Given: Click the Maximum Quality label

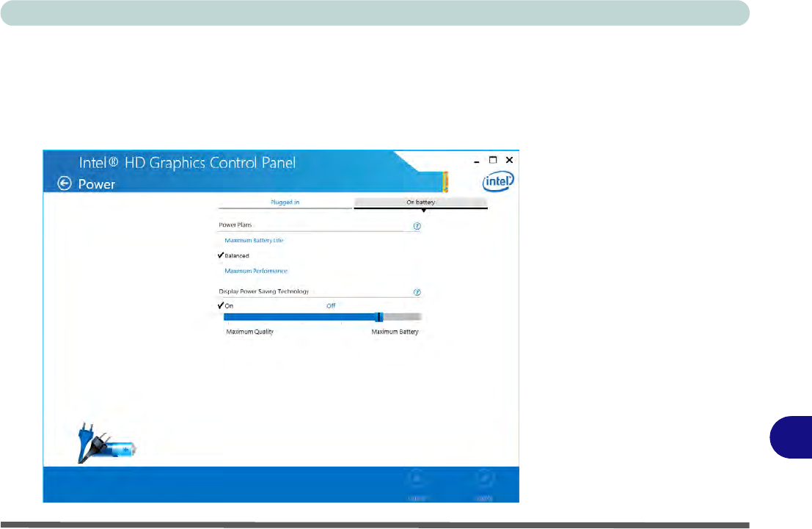Looking at the screenshot, I should coord(249,332).
